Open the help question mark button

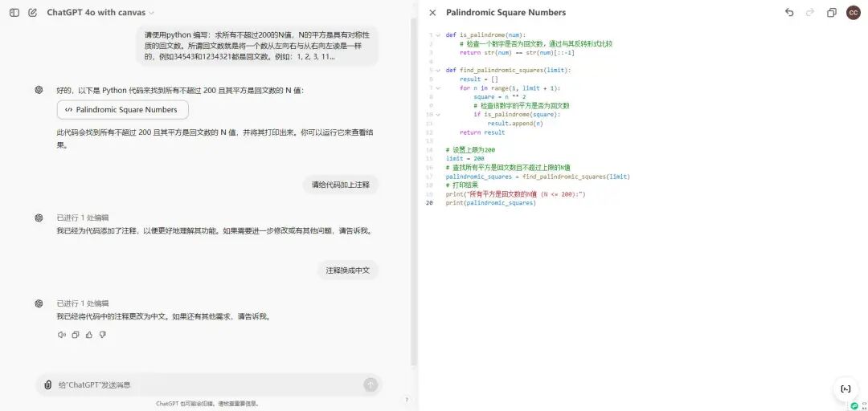click(407, 400)
